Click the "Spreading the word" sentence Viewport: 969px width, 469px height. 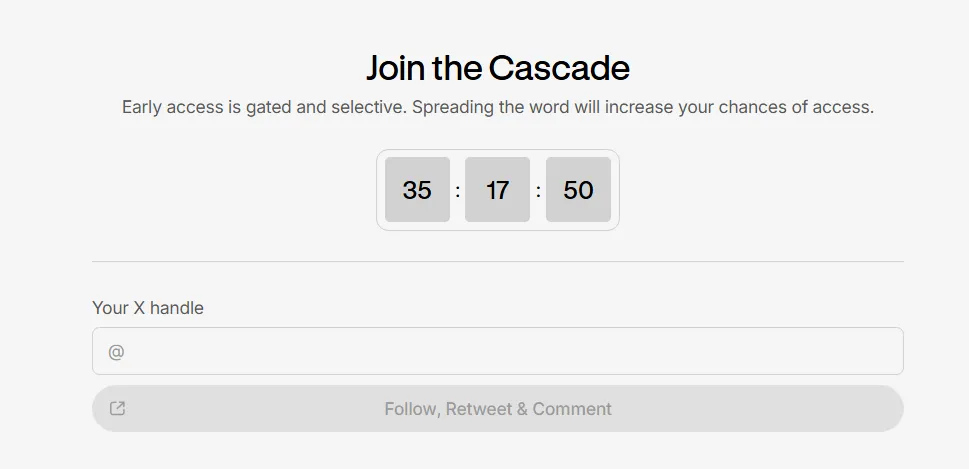pyautogui.click(x=640, y=107)
